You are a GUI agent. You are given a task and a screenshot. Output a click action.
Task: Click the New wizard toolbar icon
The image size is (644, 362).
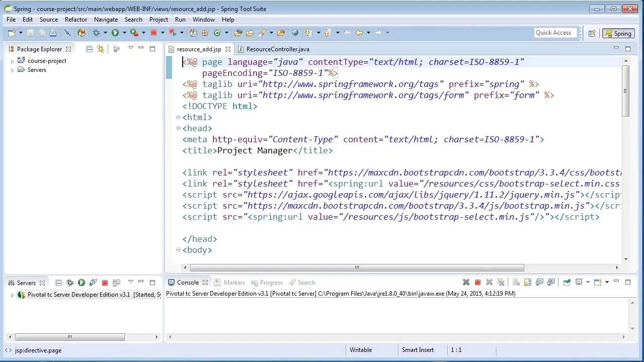tap(12, 33)
